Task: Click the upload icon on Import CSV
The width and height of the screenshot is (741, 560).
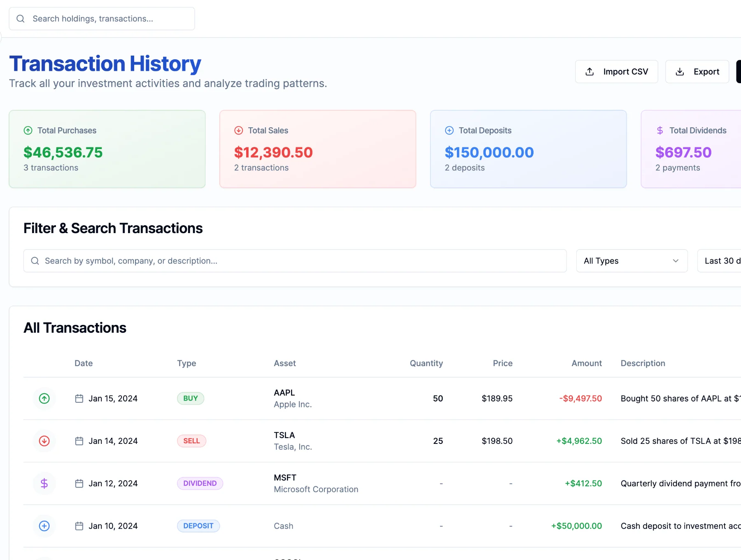Action: [590, 72]
